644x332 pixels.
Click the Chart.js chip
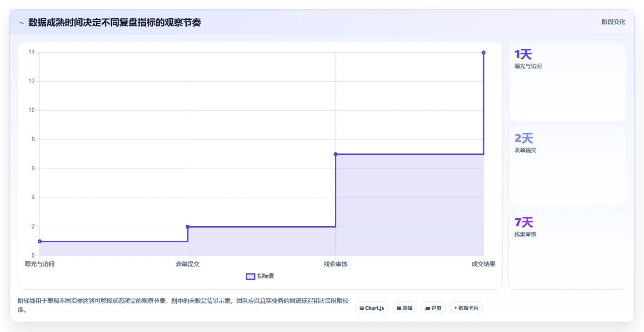point(371,308)
